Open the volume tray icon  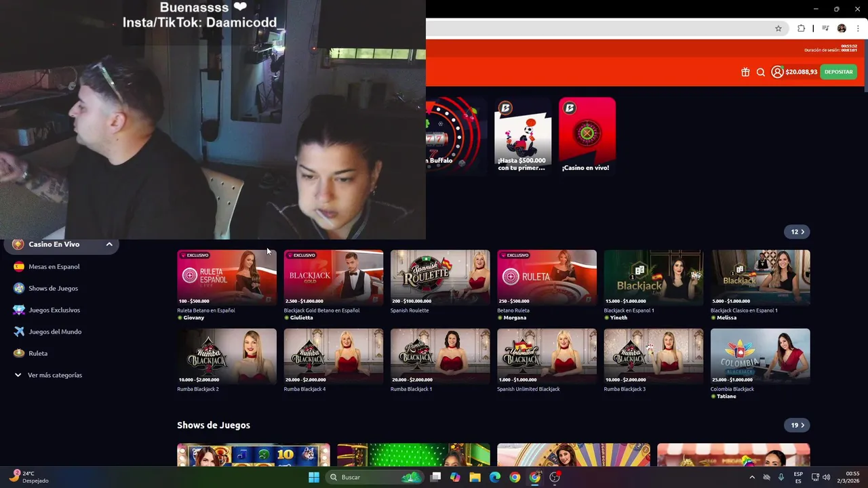pos(826,477)
